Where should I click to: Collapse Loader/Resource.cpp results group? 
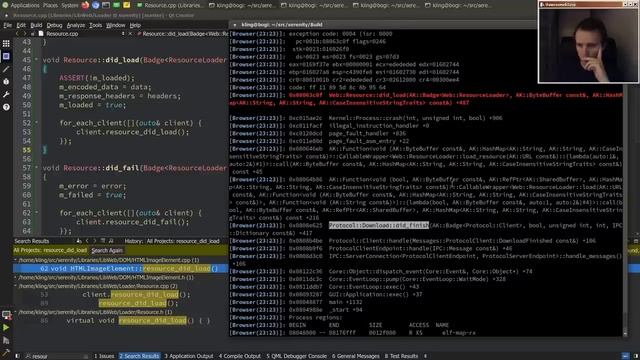(x=16, y=286)
